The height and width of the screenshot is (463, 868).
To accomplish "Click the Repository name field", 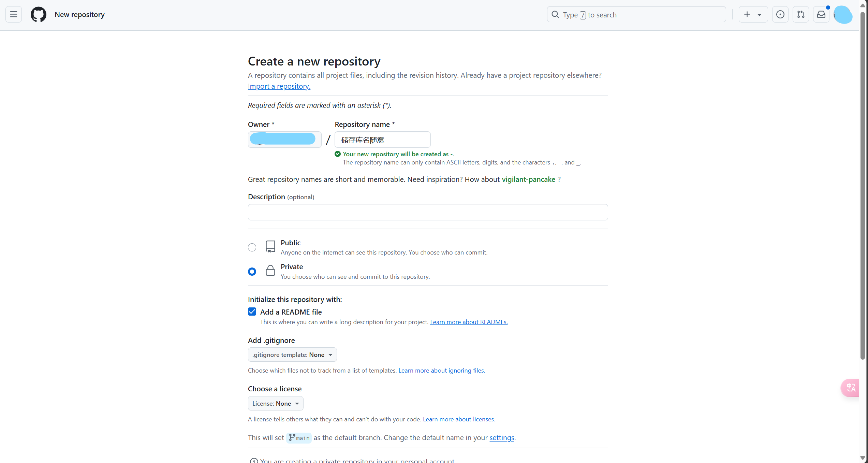I will click(382, 140).
